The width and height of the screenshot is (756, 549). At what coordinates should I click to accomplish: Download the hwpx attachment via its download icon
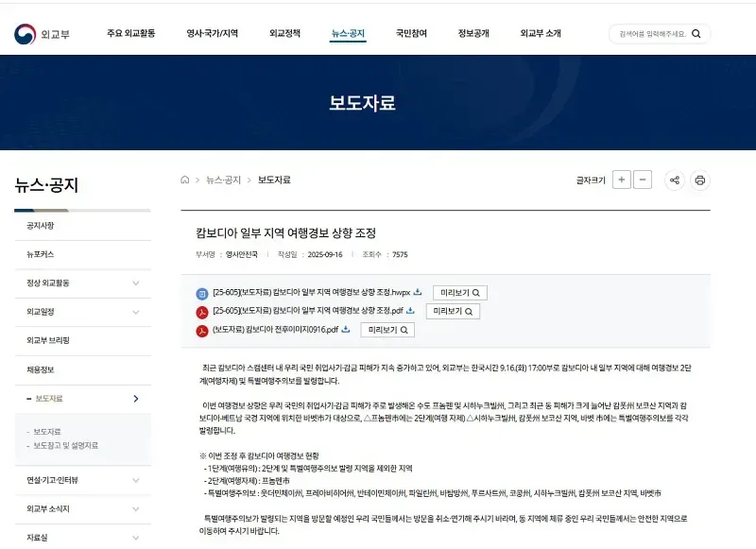click(x=418, y=292)
